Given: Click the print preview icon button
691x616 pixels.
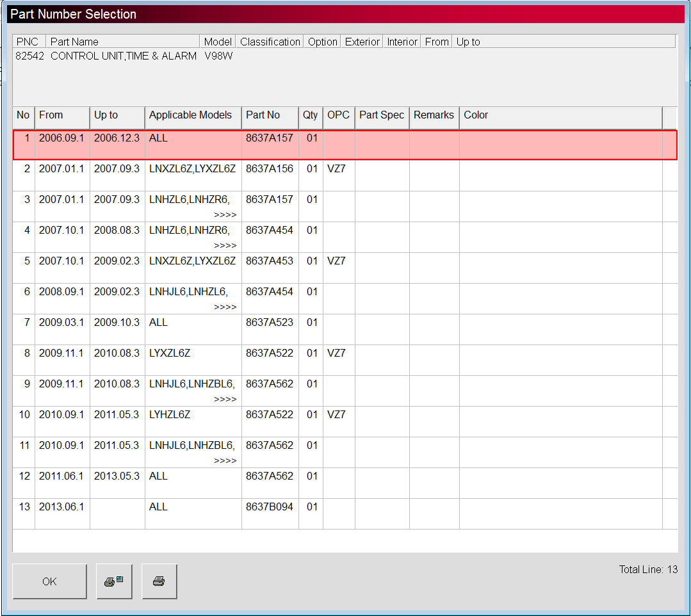Looking at the screenshot, I should [x=114, y=581].
